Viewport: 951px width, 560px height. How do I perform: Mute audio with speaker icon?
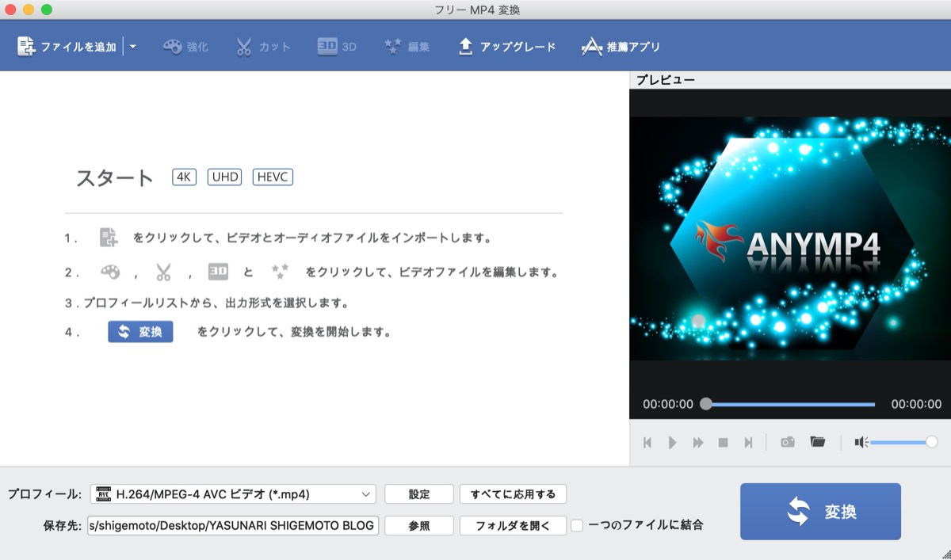(x=861, y=442)
